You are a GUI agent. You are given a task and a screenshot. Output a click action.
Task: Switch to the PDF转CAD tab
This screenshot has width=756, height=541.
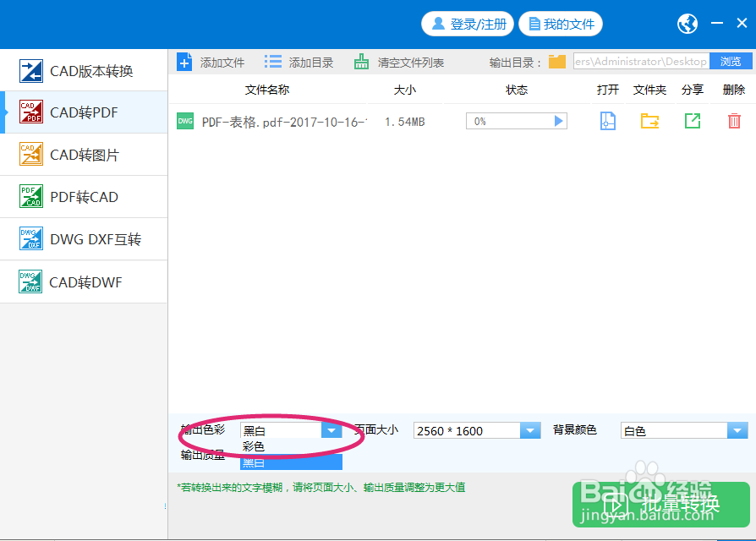pyautogui.click(x=84, y=197)
